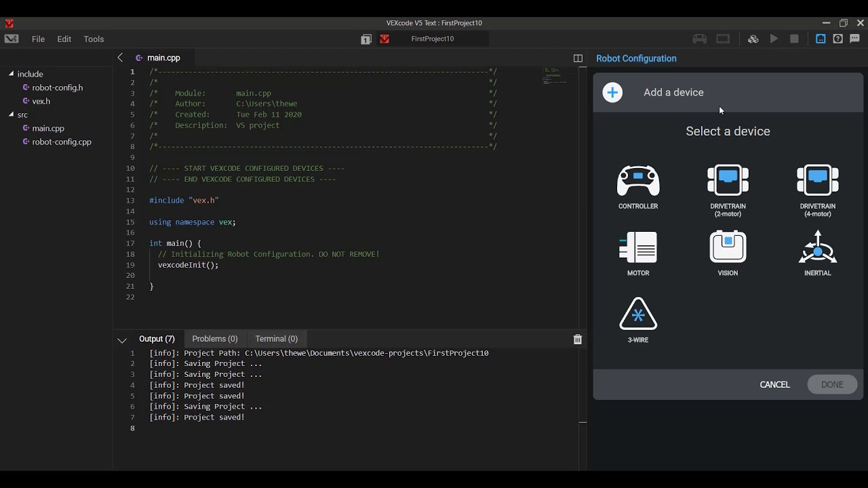Click the V5 home icon left of File
This screenshot has height=488, width=868.
point(12,39)
